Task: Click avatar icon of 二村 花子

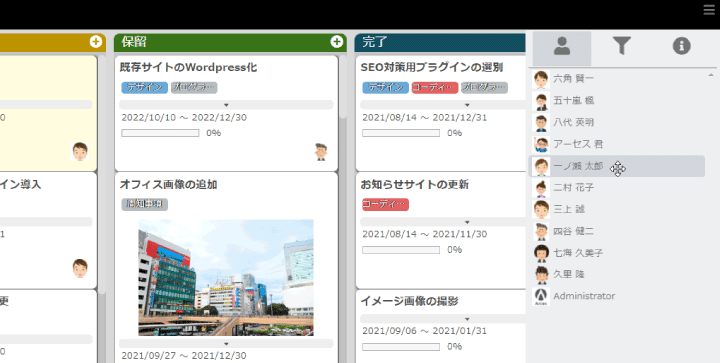Action: click(541, 188)
